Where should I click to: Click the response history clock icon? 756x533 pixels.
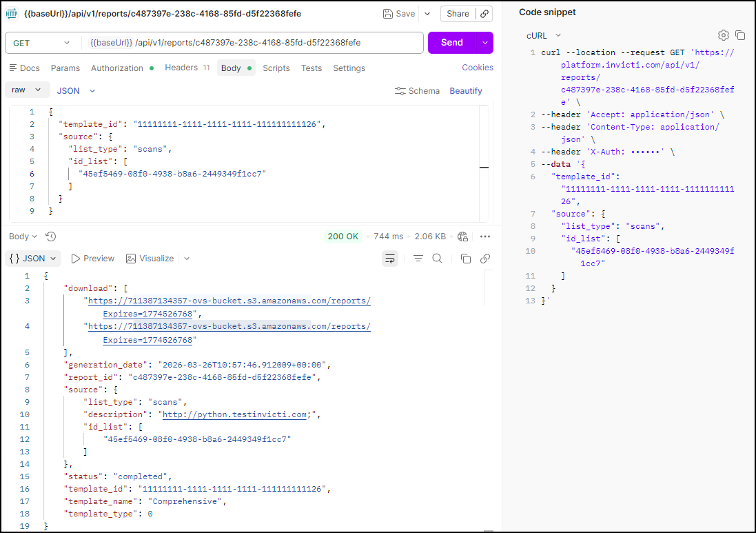pos(50,237)
